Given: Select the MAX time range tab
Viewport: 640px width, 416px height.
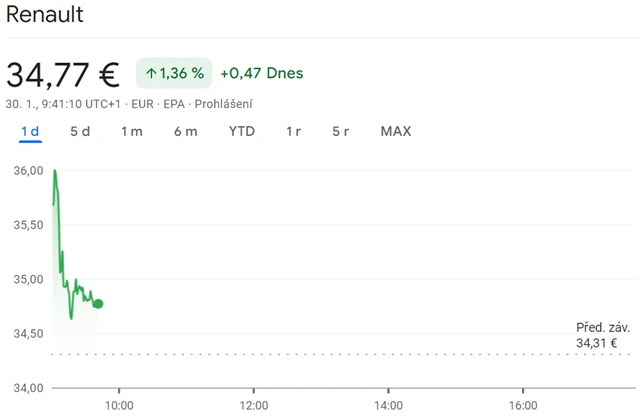Looking at the screenshot, I should 396,131.
